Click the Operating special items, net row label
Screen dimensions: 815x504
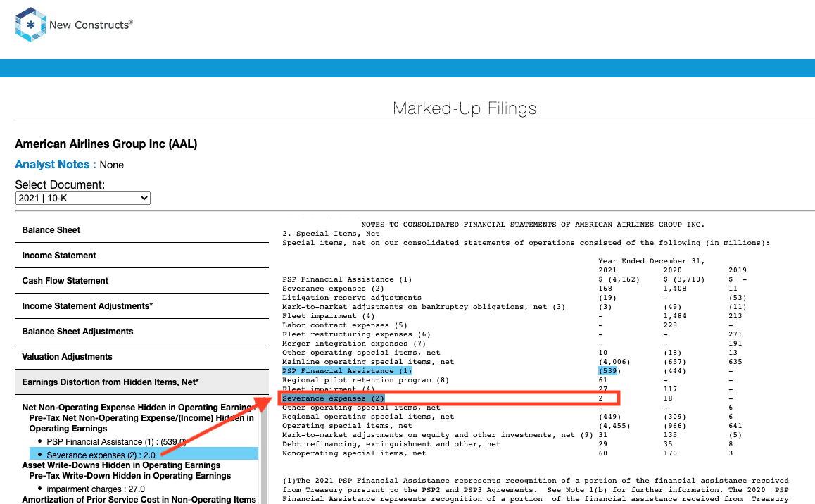point(347,426)
